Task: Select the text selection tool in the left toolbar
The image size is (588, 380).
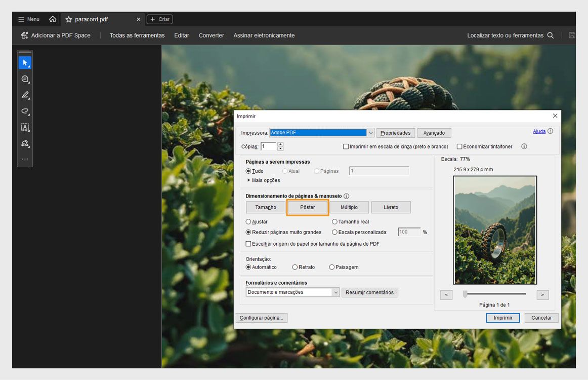Action: point(25,127)
